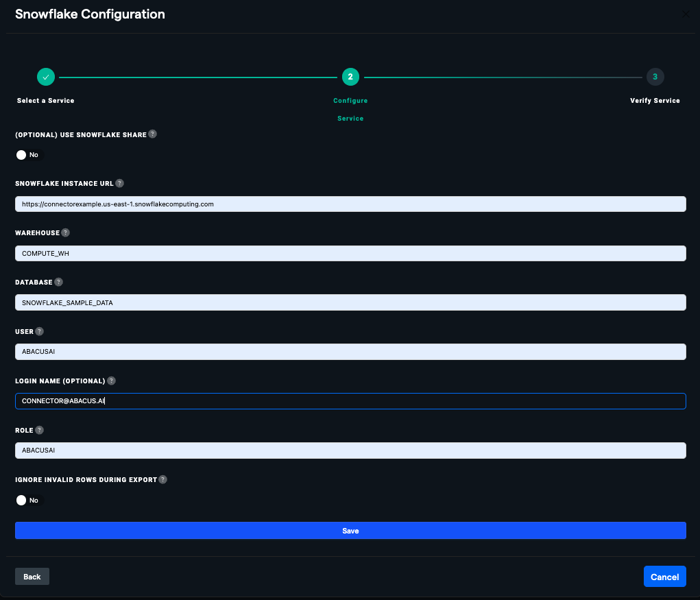Screen dimensions: 700x600
Task: Show help for the User field
Action: 39,331
